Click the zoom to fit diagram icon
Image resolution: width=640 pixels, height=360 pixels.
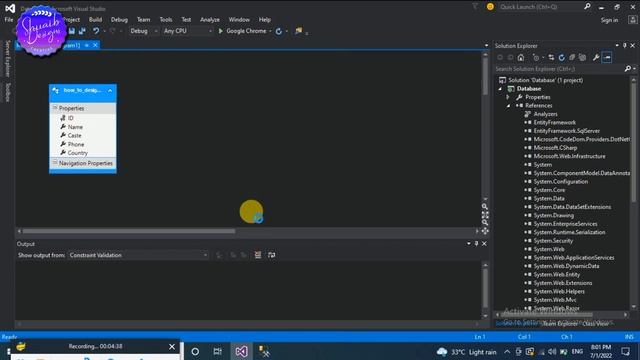pyautogui.click(x=484, y=215)
